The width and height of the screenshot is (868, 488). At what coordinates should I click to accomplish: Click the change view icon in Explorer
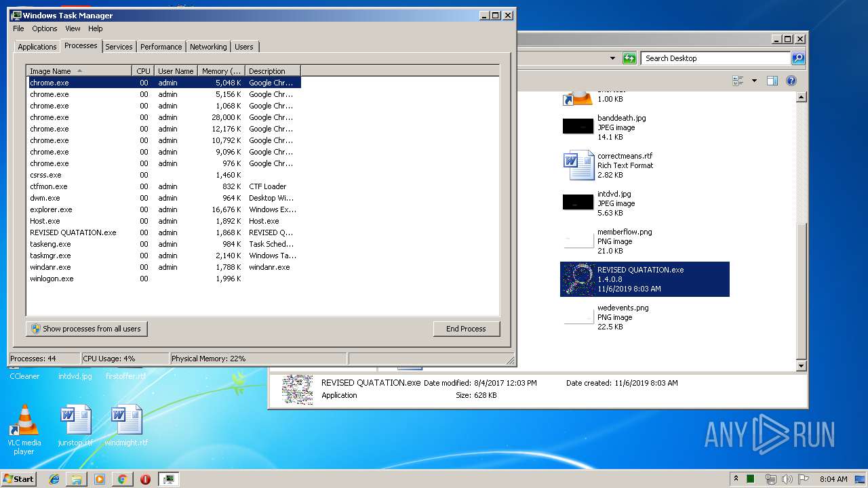click(x=738, y=81)
